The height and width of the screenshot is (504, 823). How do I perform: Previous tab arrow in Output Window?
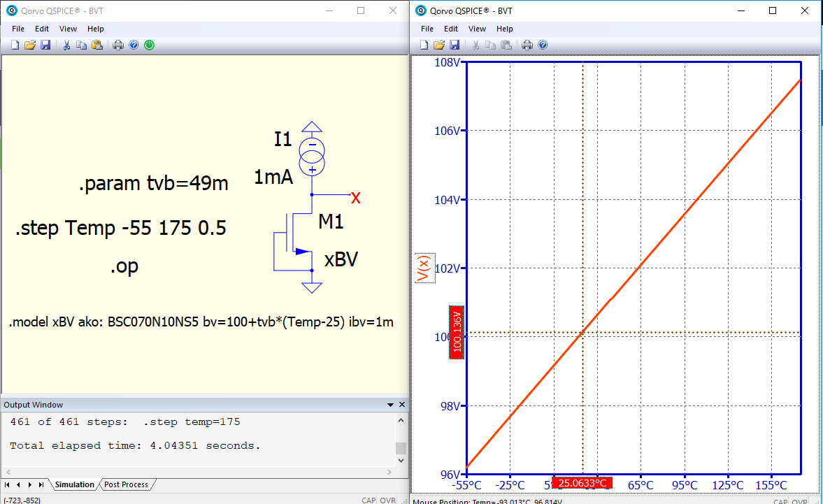pyautogui.click(x=18, y=484)
